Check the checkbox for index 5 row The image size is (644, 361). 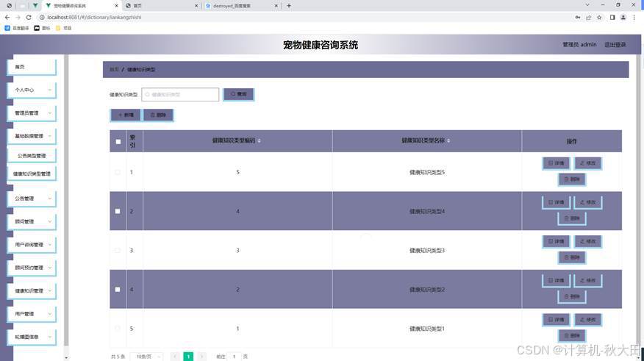(x=118, y=329)
